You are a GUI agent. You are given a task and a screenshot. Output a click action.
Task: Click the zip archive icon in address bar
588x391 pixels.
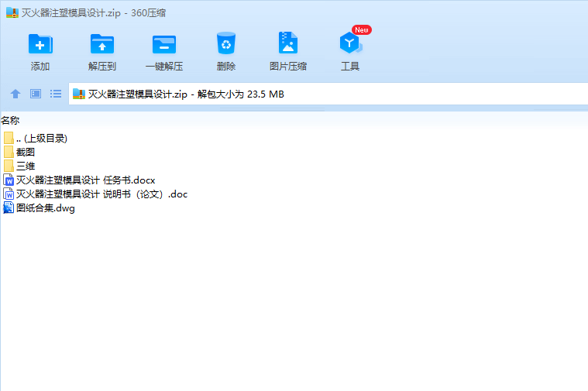point(79,94)
